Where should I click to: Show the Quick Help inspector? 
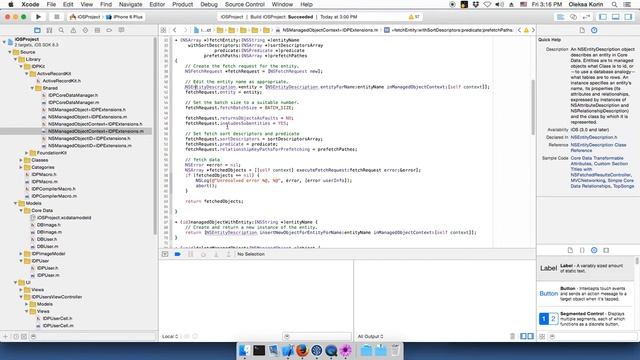(594, 30)
